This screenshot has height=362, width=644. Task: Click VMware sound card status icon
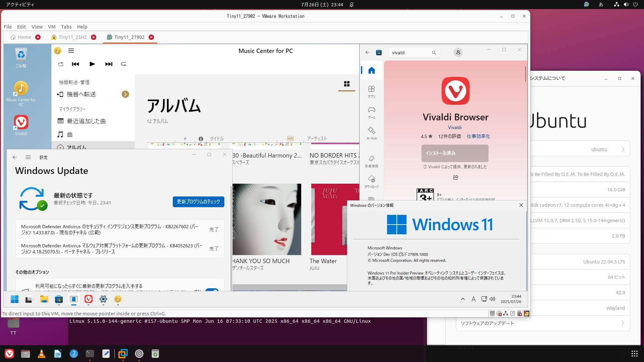coord(513,313)
